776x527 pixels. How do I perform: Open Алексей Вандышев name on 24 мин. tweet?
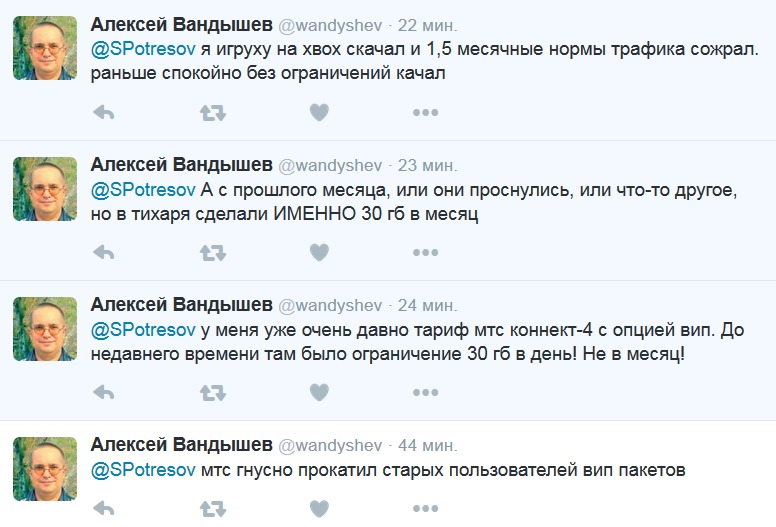tap(182, 305)
